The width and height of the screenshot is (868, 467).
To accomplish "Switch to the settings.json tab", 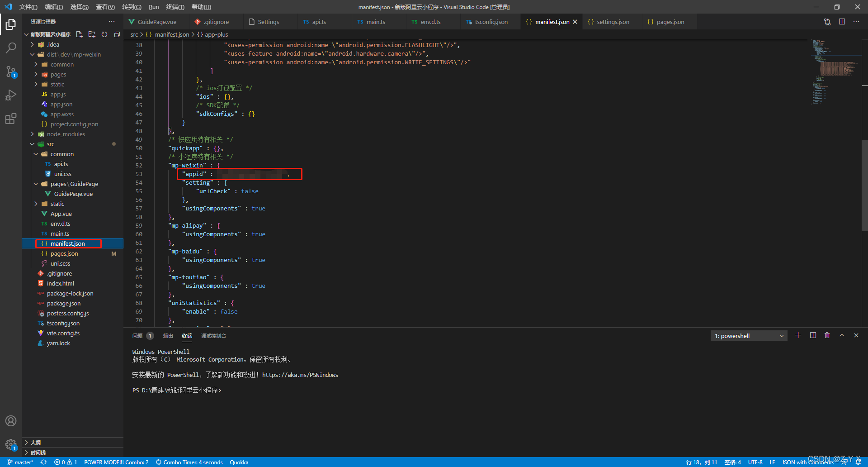I will pos(613,22).
